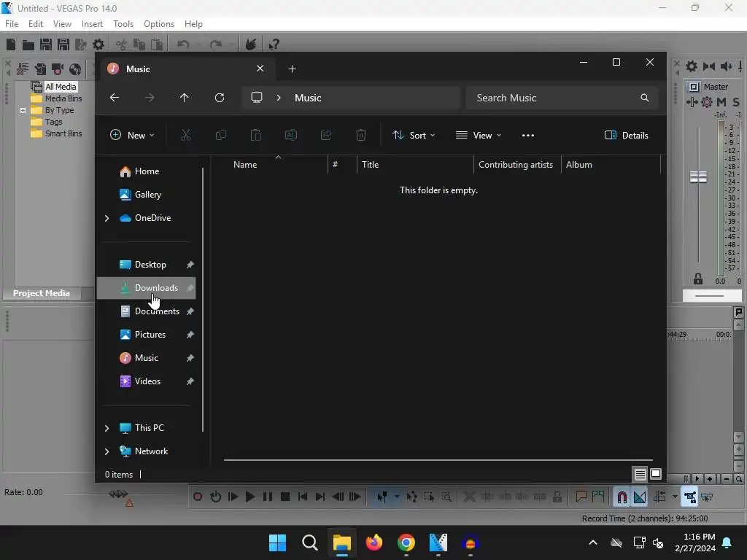
Task: Expand OneDrive in Explorer navigation pane
Action: (x=107, y=218)
